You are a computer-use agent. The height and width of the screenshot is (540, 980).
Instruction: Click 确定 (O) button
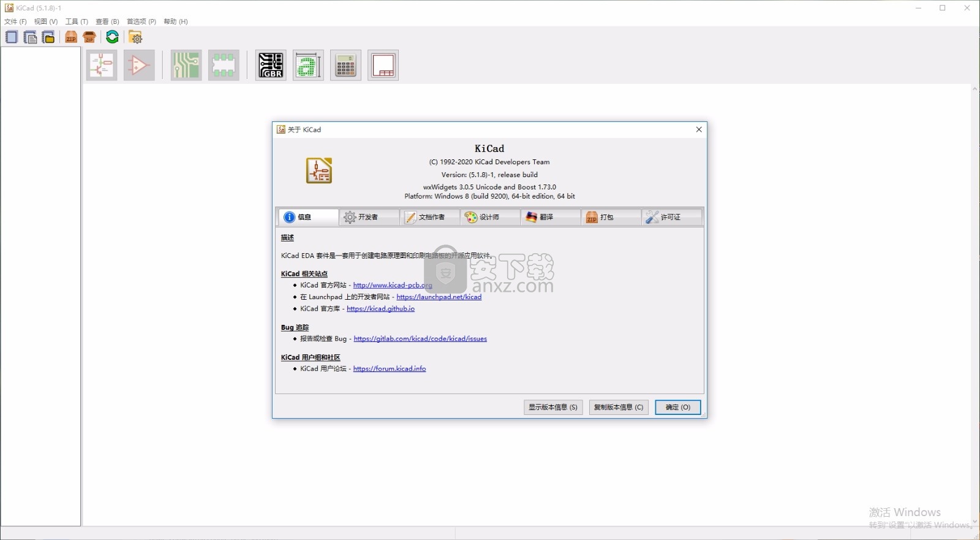point(677,407)
